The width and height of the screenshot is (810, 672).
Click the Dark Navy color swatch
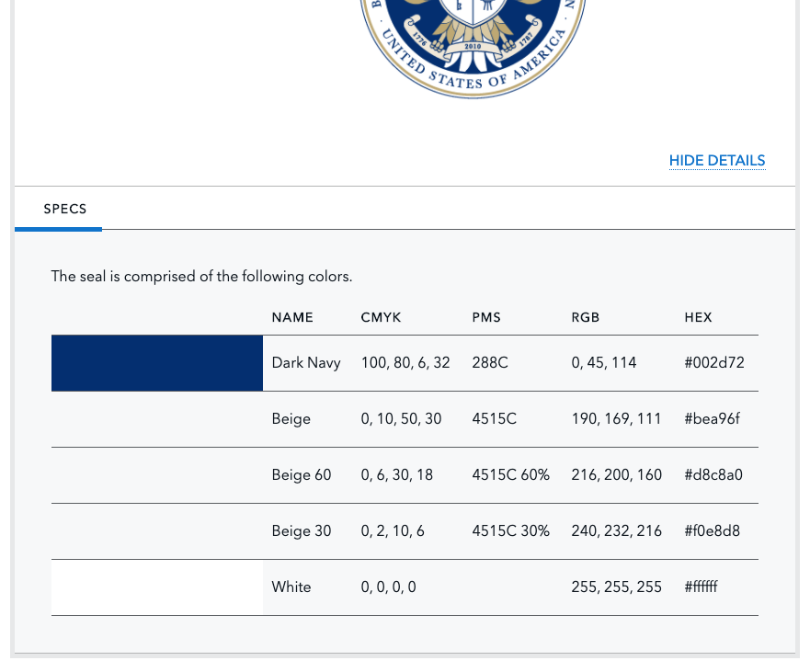[x=157, y=363]
